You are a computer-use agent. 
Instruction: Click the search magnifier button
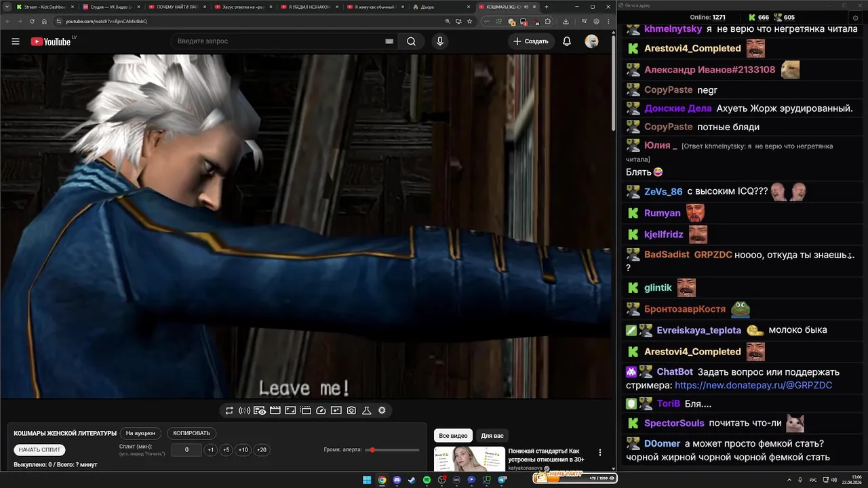pyautogui.click(x=411, y=41)
